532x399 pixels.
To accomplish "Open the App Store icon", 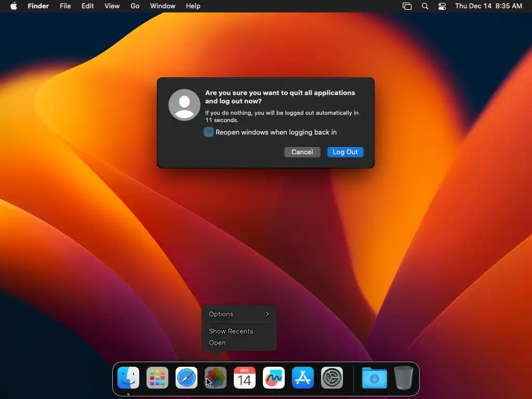I will pyautogui.click(x=303, y=378).
